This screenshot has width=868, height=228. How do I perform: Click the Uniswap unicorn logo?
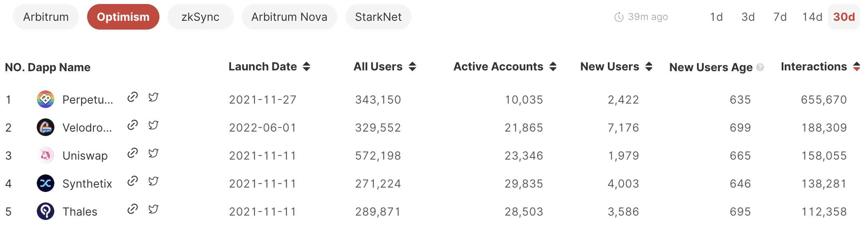46,155
